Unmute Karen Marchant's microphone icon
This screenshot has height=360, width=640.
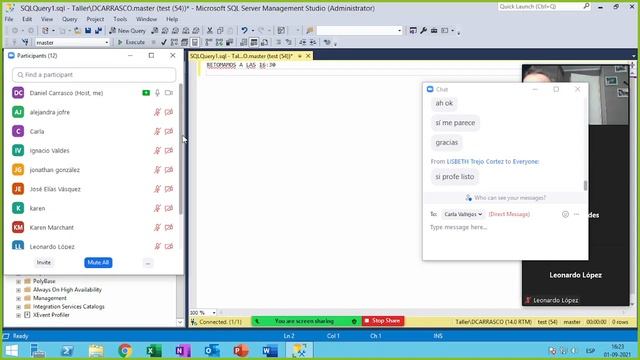(x=157, y=227)
